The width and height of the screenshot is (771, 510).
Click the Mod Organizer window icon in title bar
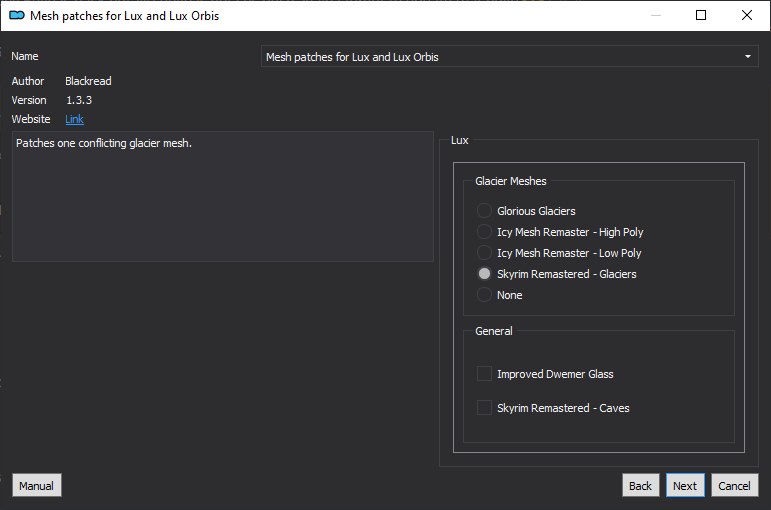[17, 16]
